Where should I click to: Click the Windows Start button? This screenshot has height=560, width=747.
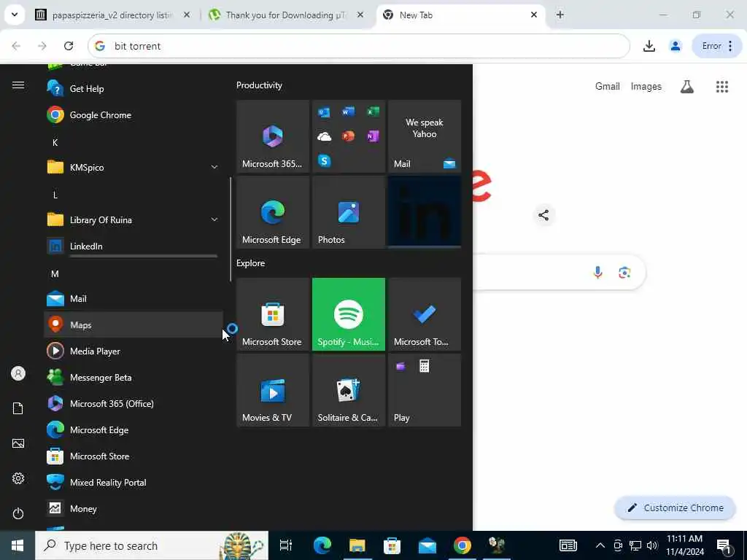point(18,545)
